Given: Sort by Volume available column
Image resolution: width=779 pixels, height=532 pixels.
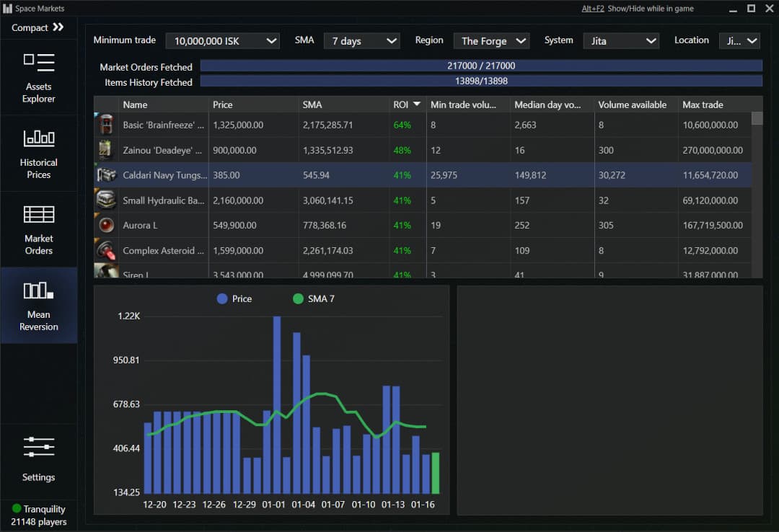Looking at the screenshot, I should (633, 105).
